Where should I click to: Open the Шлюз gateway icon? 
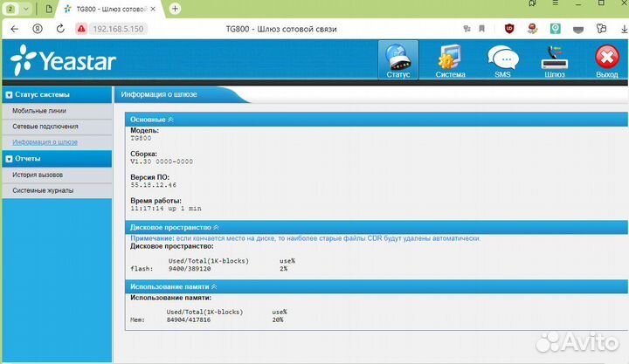554,59
